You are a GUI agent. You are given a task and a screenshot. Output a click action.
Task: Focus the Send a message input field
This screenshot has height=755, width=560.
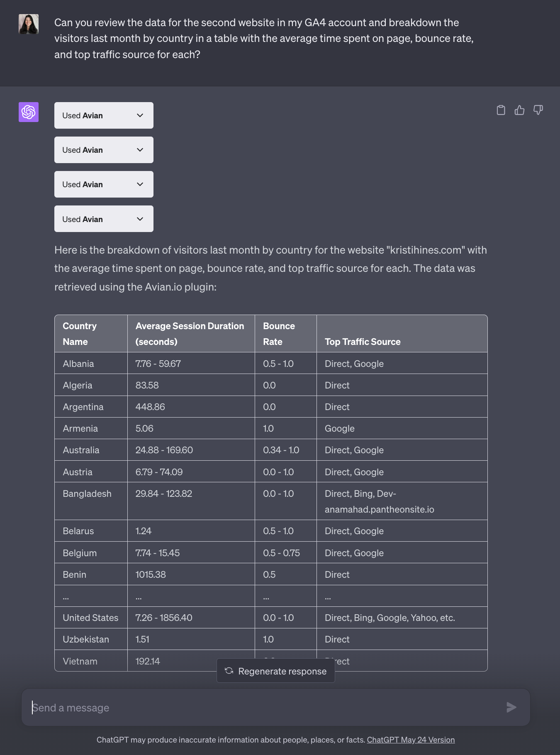click(265, 708)
